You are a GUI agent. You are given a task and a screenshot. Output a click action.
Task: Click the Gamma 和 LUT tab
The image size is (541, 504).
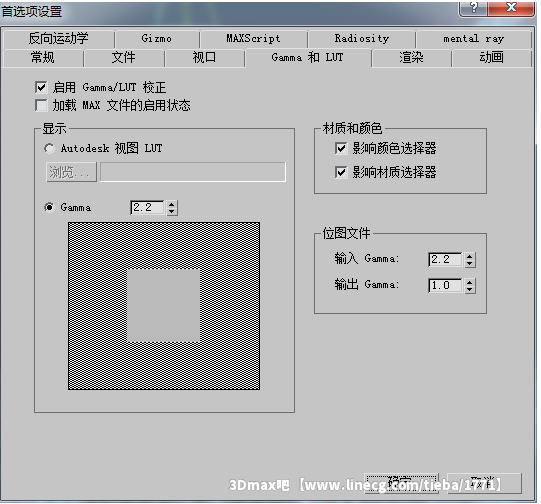(x=308, y=58)
